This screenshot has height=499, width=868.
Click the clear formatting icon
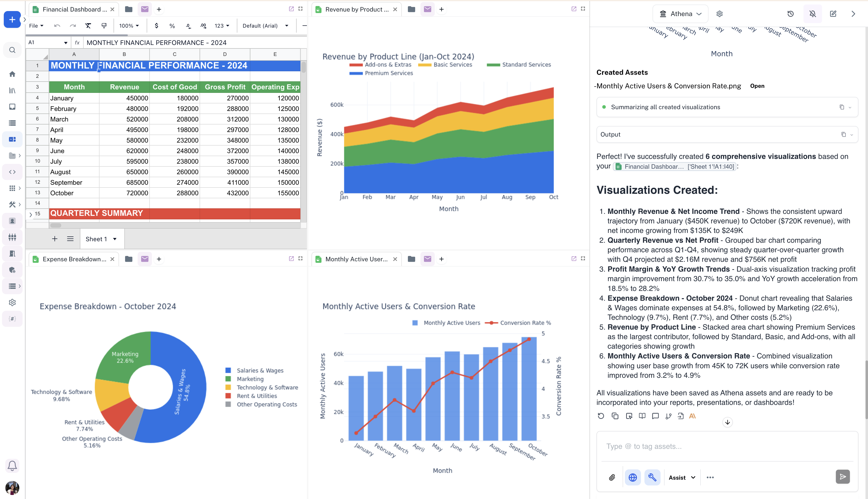point(88,26)
